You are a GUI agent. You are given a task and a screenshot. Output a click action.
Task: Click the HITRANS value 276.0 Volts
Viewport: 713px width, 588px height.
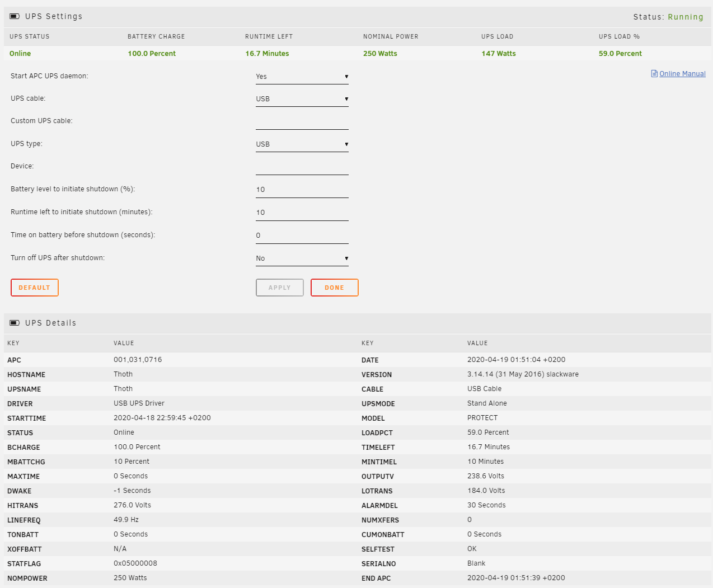[x=132, y=505]
